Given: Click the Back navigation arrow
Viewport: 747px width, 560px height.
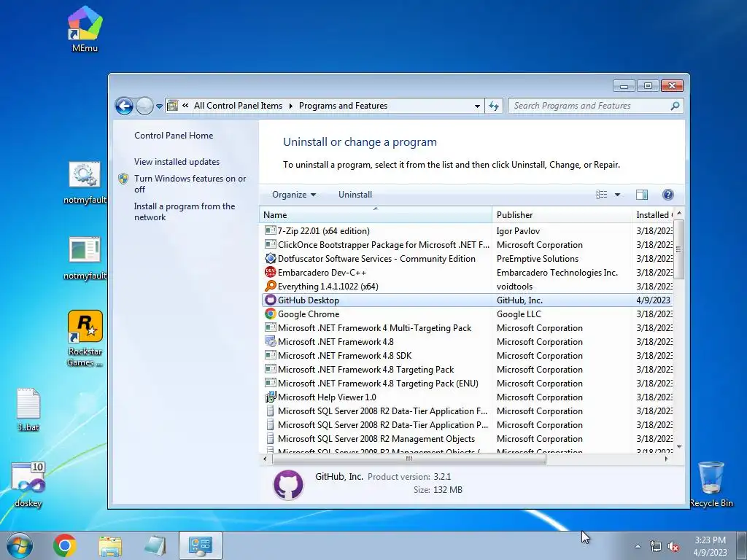Looking at the screenshot, I should coord(124,106).
